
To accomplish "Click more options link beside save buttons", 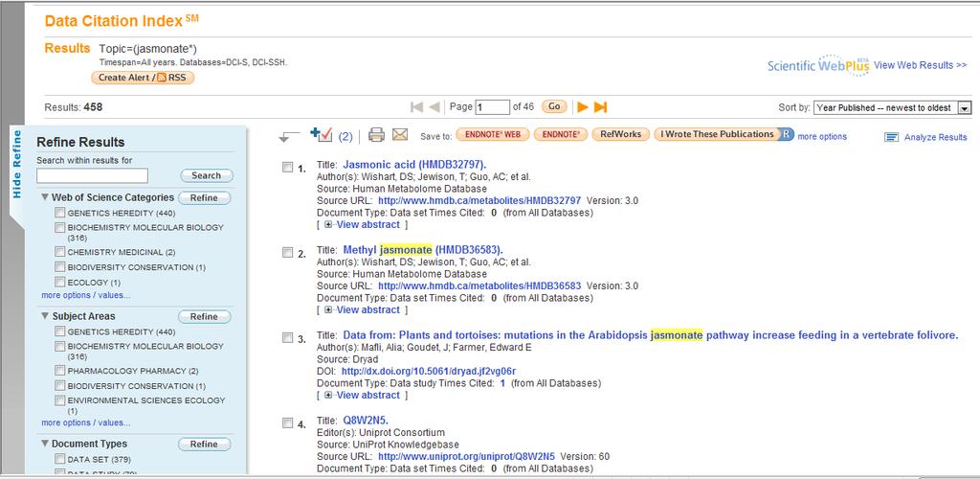I will (822, 136).
